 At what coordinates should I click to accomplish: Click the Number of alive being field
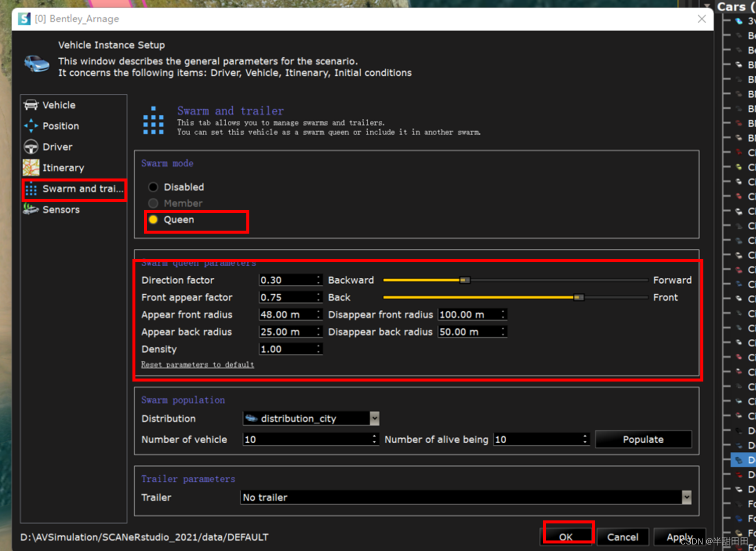pyautogui.click(x=541, y=440)
